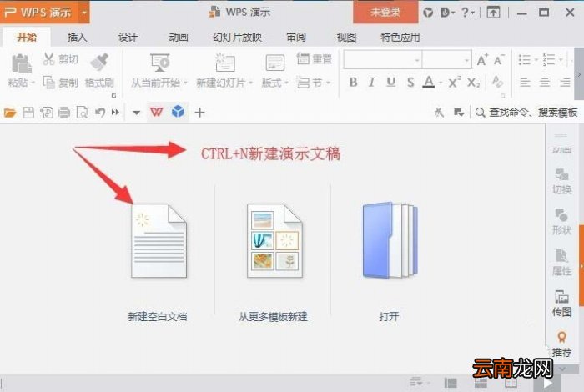584x392 pixels.
Task: Click the clear formatting eraser icon
Action: (x=497, y=82)
